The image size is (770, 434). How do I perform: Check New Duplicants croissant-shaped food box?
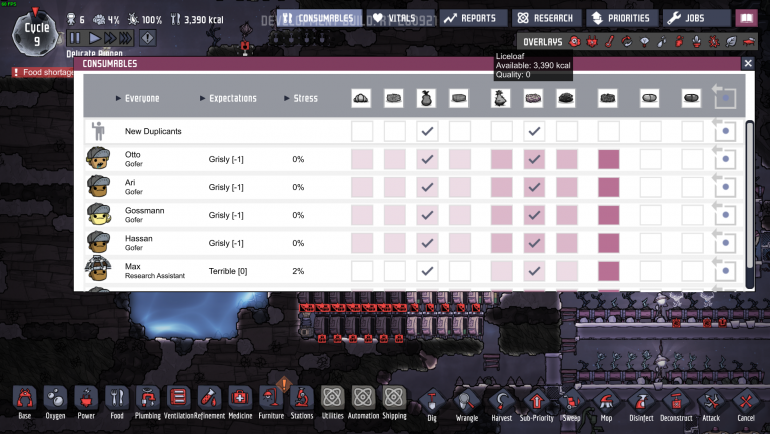click(x=362, y=131)
